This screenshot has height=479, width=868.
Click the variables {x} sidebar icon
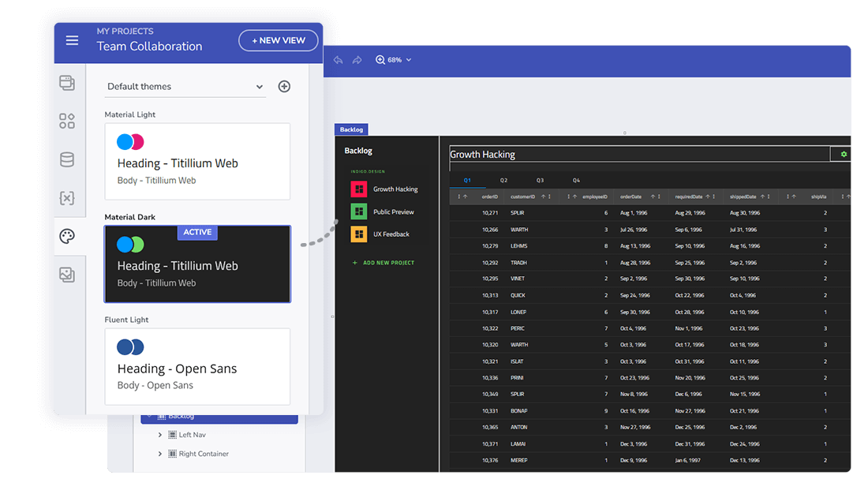click(x=67, y=198)
